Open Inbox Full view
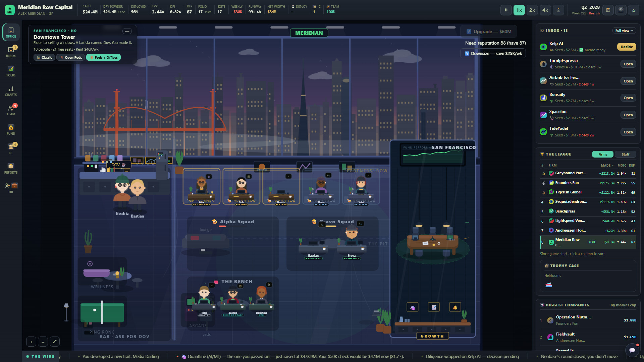The image size is (644, 362). click(x=624, y=31)
